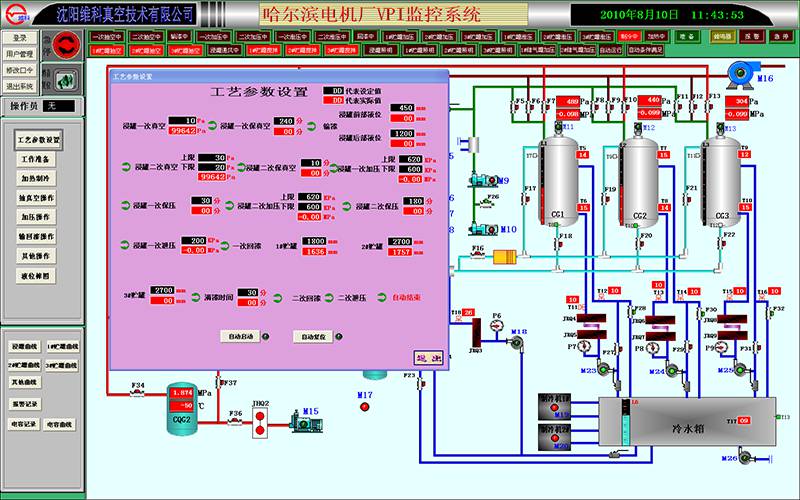
Task: Click the 操作员 operator name field
Action: coord(58,105)
